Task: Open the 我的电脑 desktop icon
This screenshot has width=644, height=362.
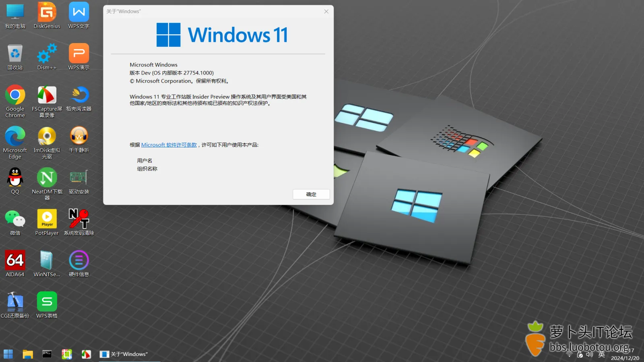Action: [x=15, y=16]
